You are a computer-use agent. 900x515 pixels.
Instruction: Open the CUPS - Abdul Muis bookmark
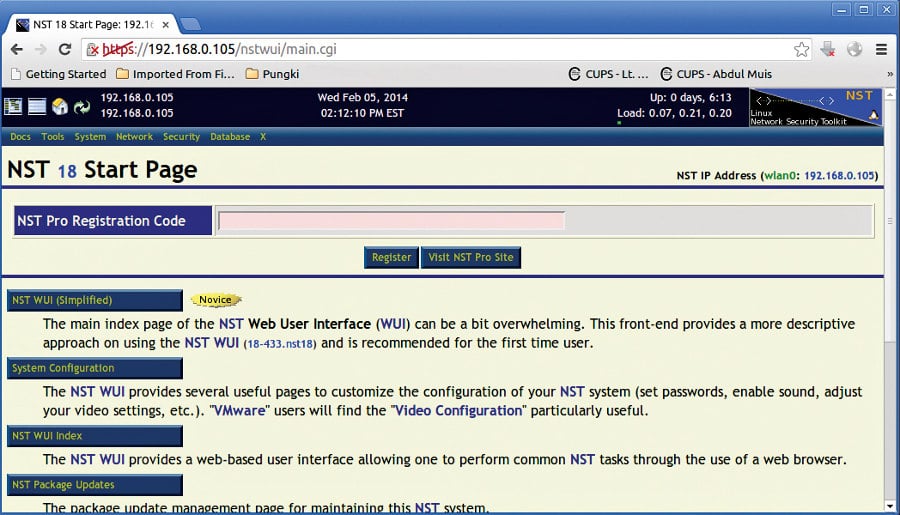pyautogui.click(x=716, y=74)
